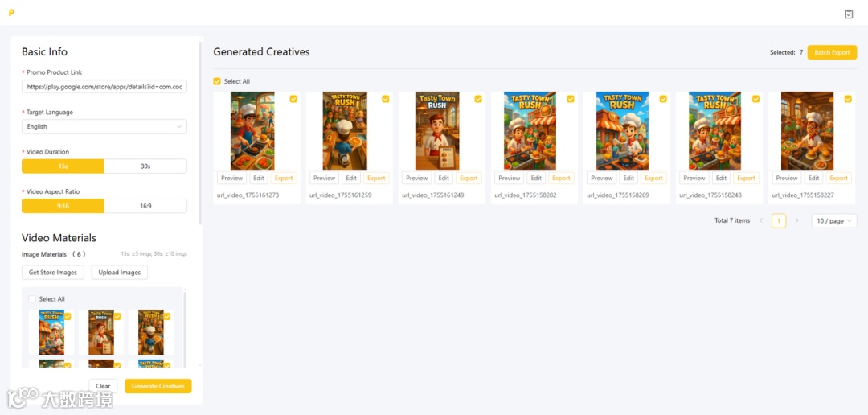The image size is (868, 415).
Task: Open thumbnail of creative url_video_1755161249
Action: [x=437, y=131]
